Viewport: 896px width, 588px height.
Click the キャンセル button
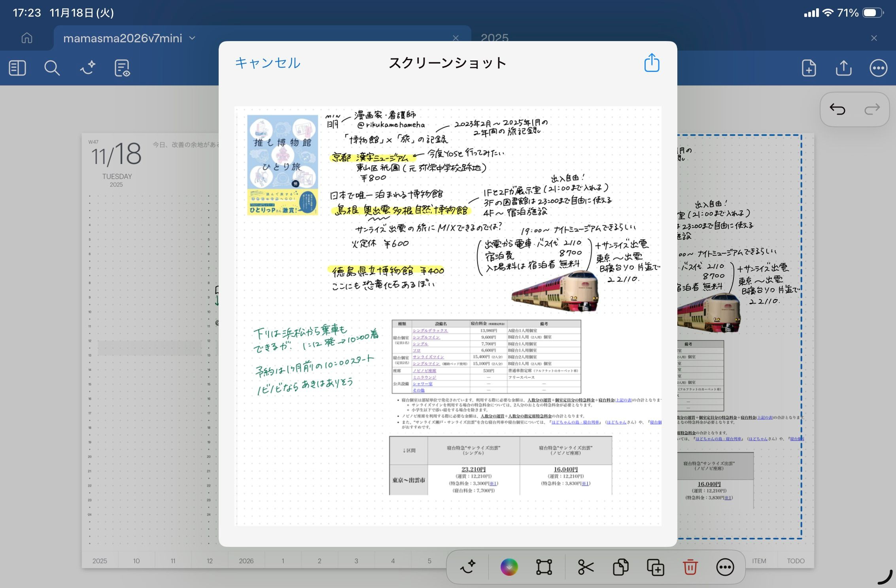click(x=268, y=63)
